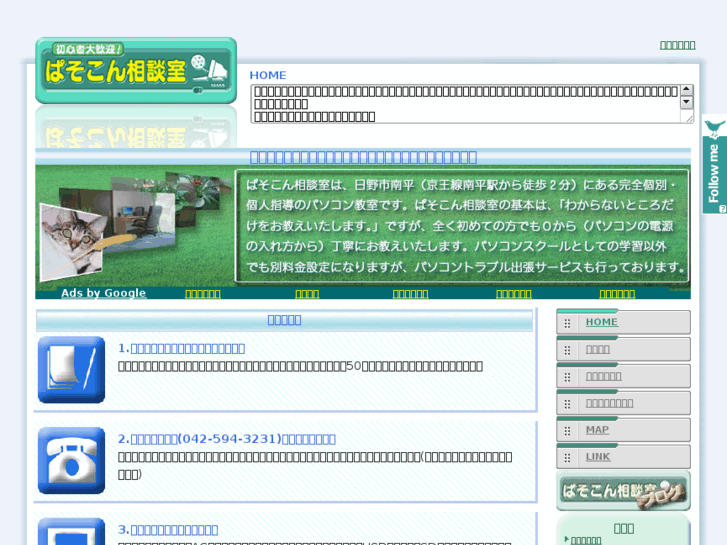Screen dimensions: 727x545
Task: Open heading with phone number 042-594-3231
Action: tap(227, 439)
